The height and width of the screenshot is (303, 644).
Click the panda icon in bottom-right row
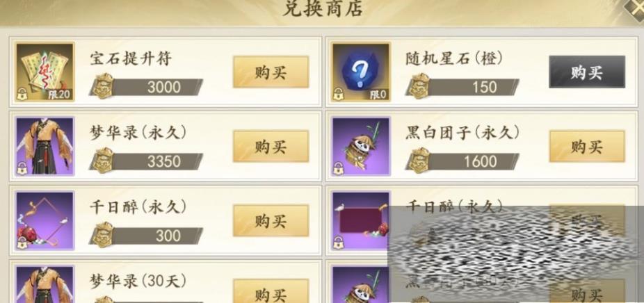coord(361,284)
